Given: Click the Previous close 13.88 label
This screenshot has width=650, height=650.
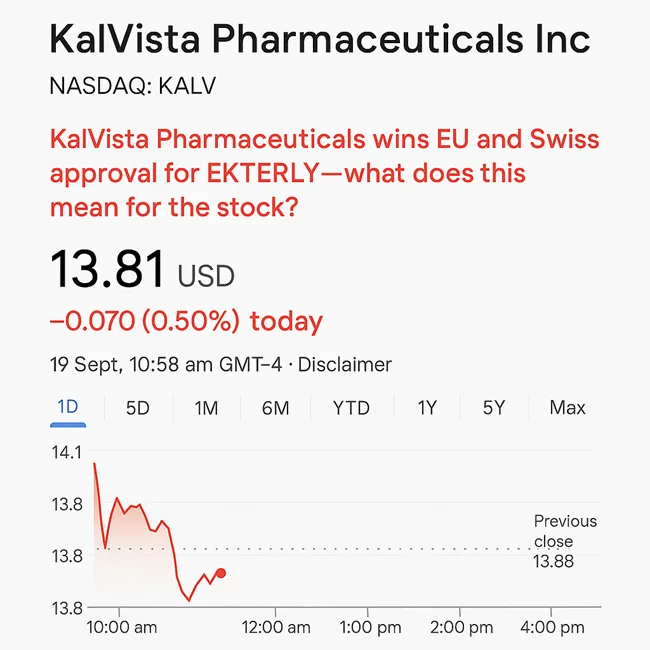Looking at the screenshot, I should click(565, 541).
